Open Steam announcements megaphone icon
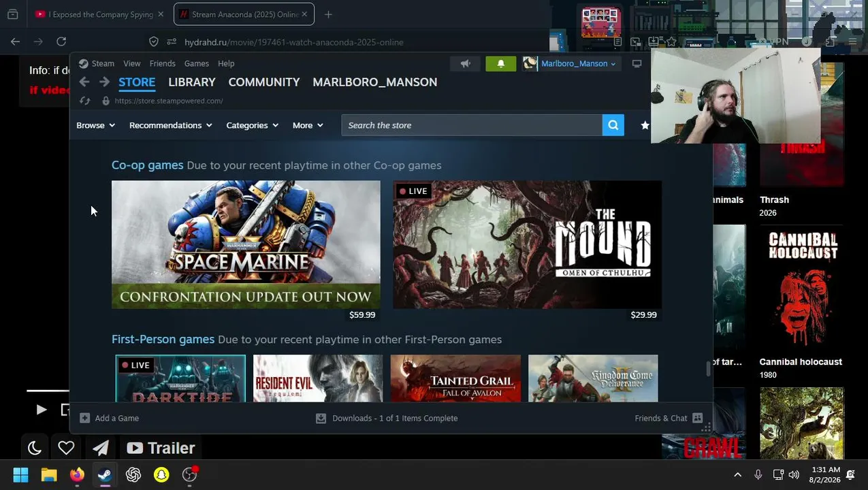The width and height of the screenshot is (868, 490). 466,63
